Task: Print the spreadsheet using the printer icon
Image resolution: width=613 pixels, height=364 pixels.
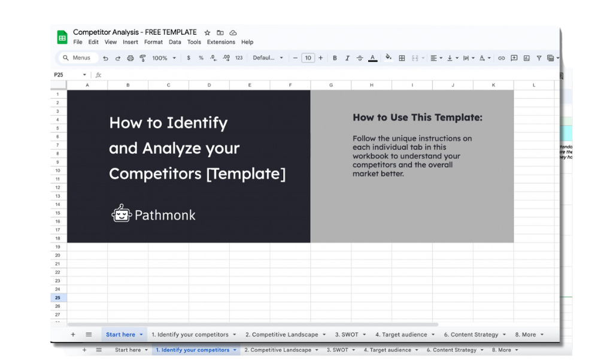Action: [130, 58]
